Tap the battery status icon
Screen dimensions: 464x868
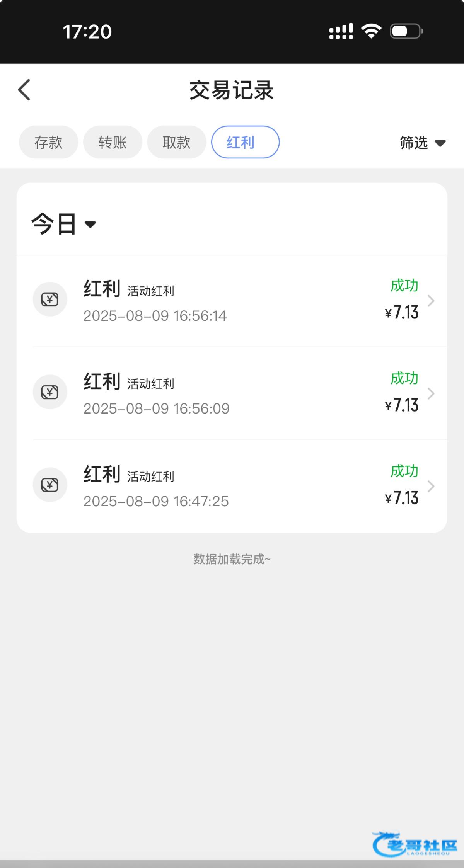coord(406,31)
